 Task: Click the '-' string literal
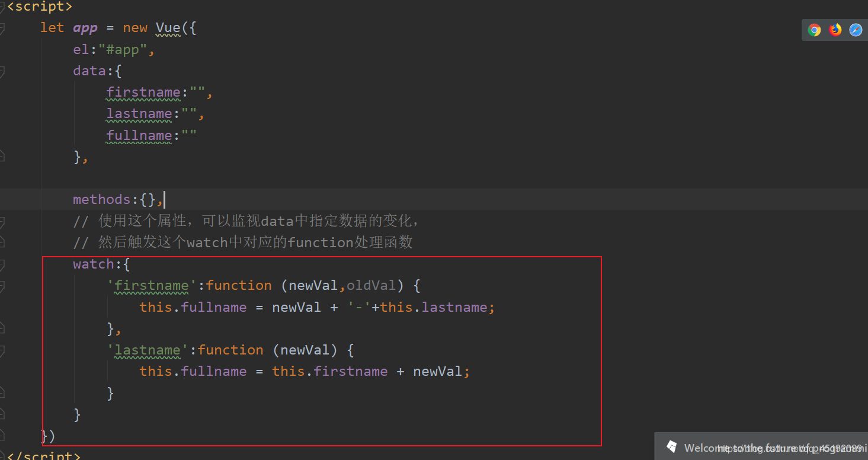pos(359,307)
